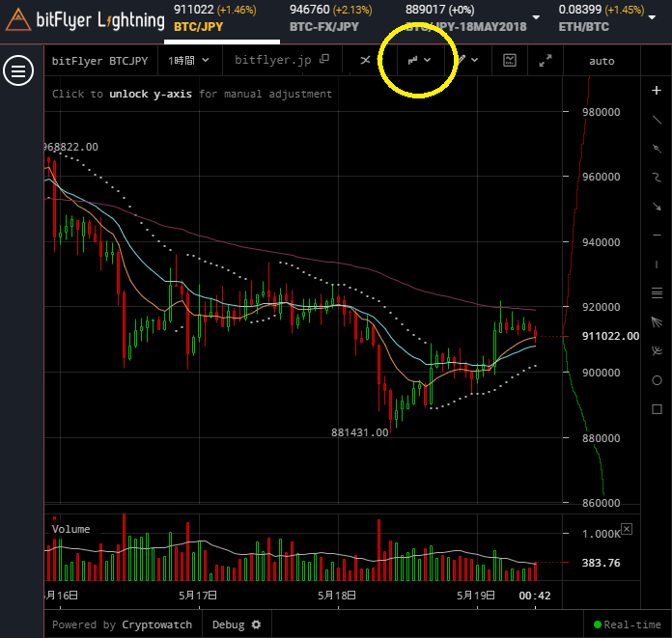Close the Volume indicator panel
The height and width of the screenshot is (638, 672).
626,529
